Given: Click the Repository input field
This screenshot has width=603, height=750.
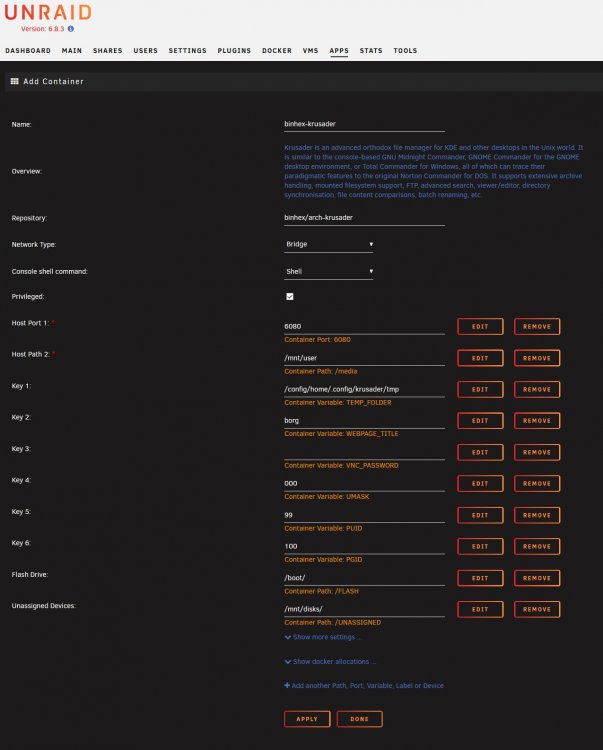Looking at the screenshot, I should tap(364, 218).
